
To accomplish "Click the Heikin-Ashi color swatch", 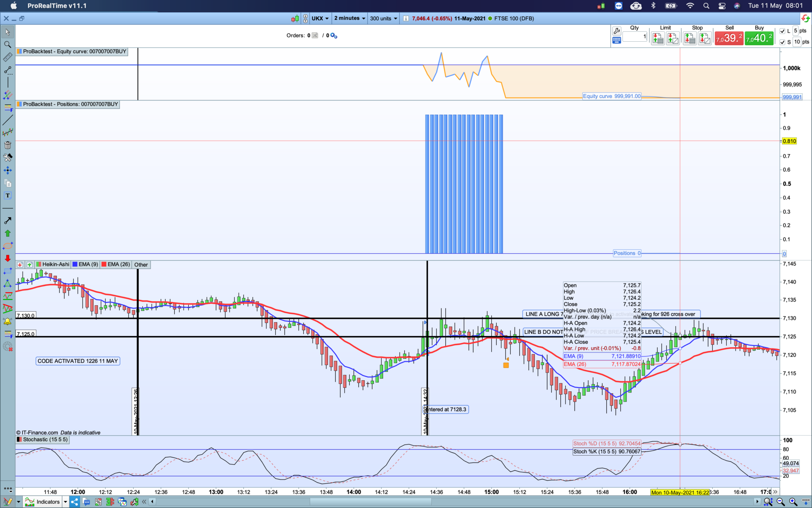I will coord(39,264).
